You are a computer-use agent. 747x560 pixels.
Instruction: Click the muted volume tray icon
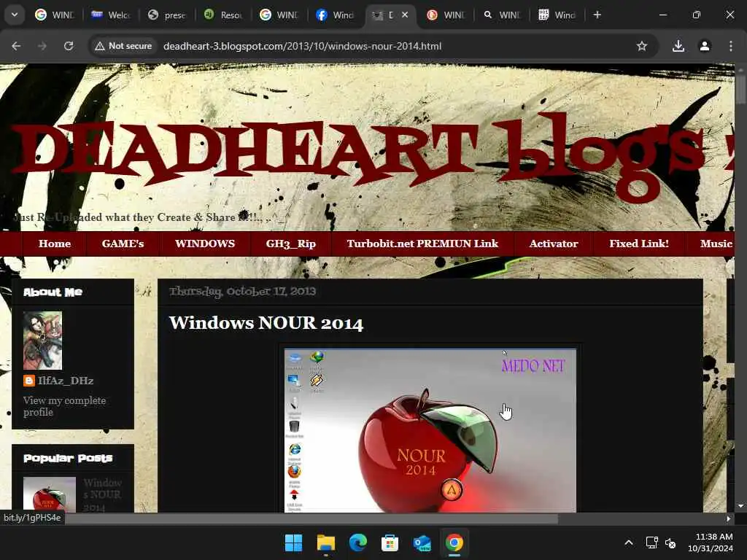(x=670, y=542)
